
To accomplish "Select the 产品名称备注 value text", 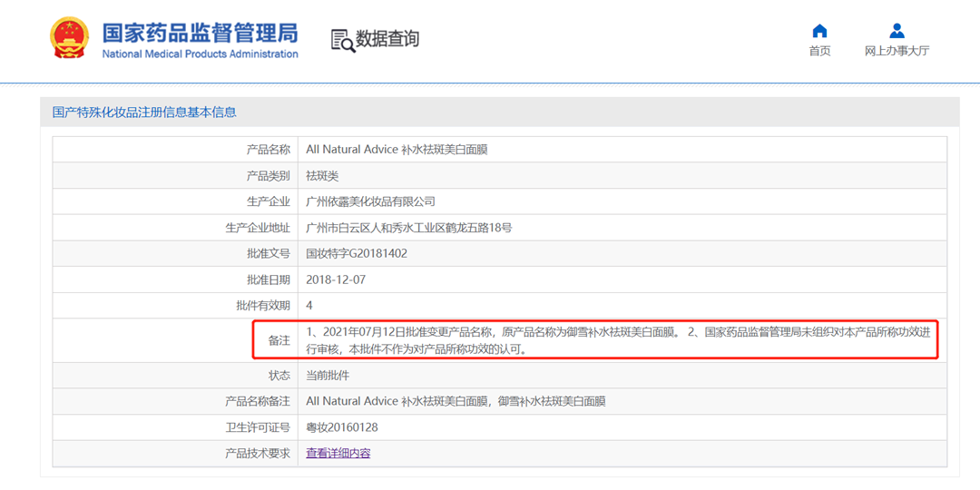I will point(456,401).
